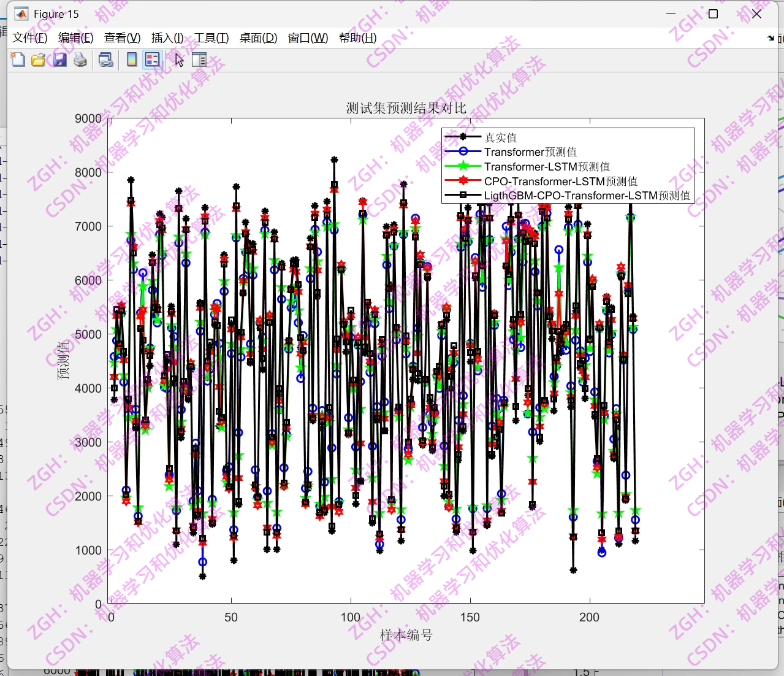
Task: Click the MATLAB logo in the title bar
Action: pos(21,13)
